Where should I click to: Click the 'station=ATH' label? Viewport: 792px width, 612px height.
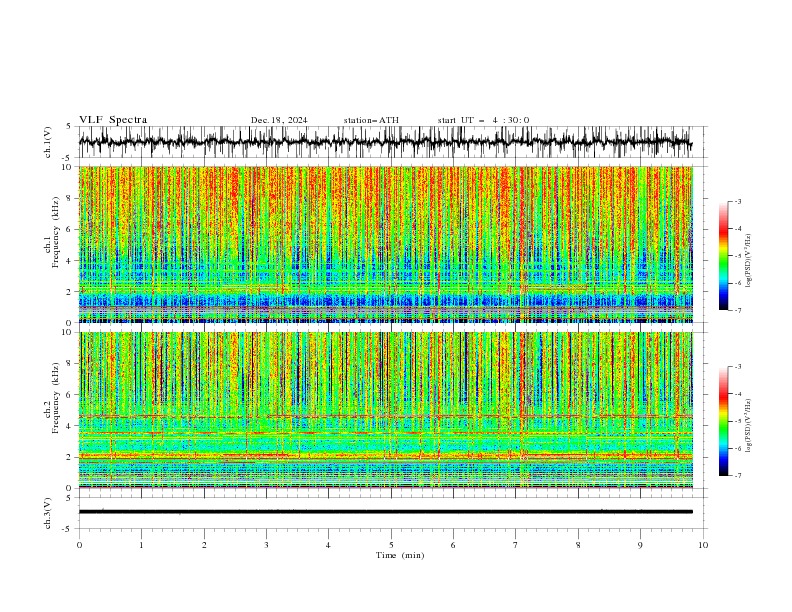click(371, 120)
